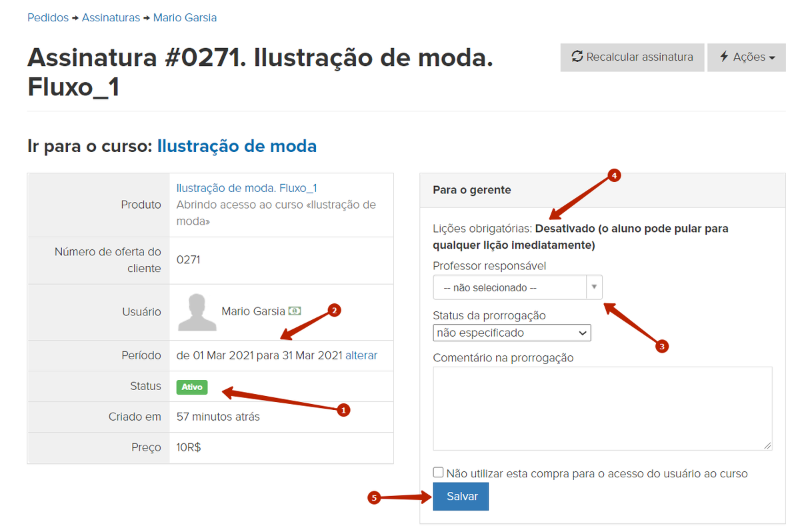Open the Status da prorrogação dropdown
This screenshot has width=800, height=532.
tap(511, 333)
